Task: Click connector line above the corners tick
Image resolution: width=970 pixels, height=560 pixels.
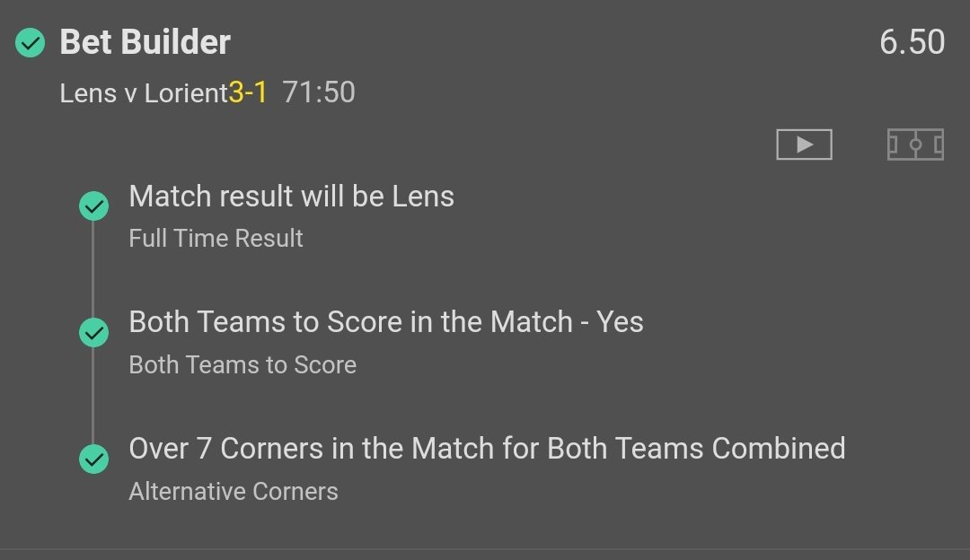Action: pyautogui.click(x=93, y=396)
